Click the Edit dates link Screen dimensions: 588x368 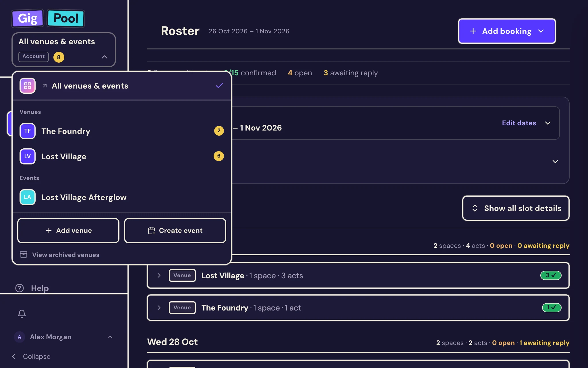(519, 123)
